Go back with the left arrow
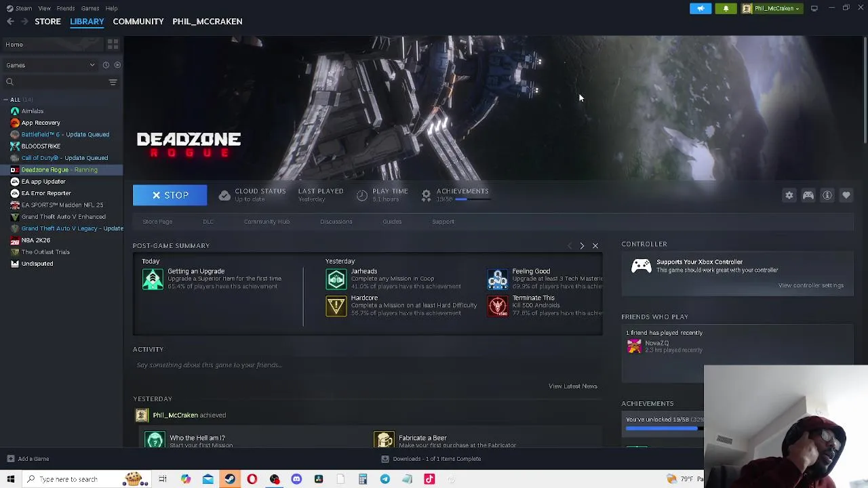The width and height of the screenshot is (868, 488). click(10, 22)
